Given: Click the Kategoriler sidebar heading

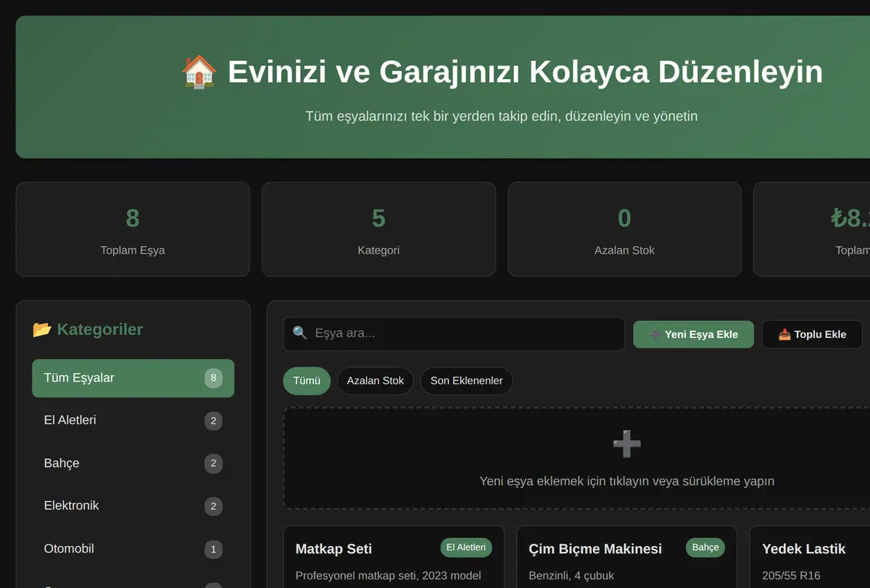Looking at the screenshot, I should point(88,330).
